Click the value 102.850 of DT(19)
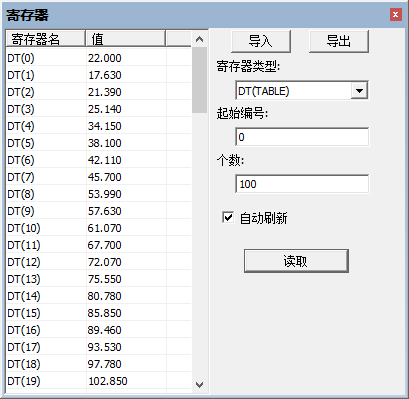Viewport: 409px width, 399px height. point(108,381)
